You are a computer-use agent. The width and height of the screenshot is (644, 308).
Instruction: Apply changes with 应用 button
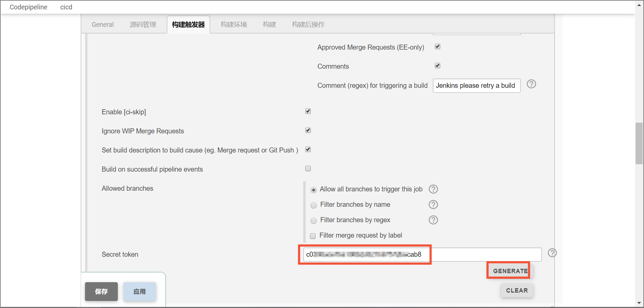click(x=140, y=292)
